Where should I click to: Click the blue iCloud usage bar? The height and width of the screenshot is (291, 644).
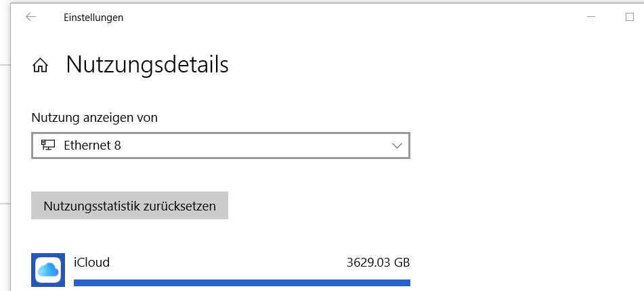tap(241, 283)
